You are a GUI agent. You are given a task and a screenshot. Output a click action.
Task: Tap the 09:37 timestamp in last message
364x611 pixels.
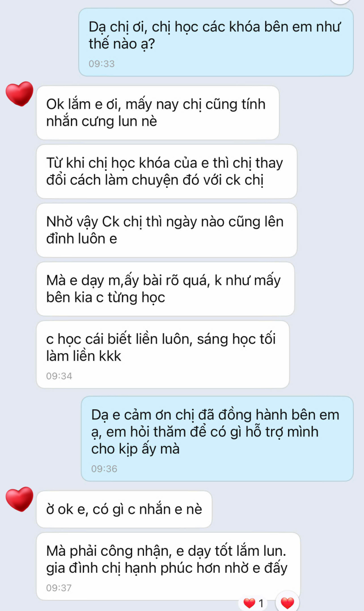pyautogui.click(x=59, y=588)
